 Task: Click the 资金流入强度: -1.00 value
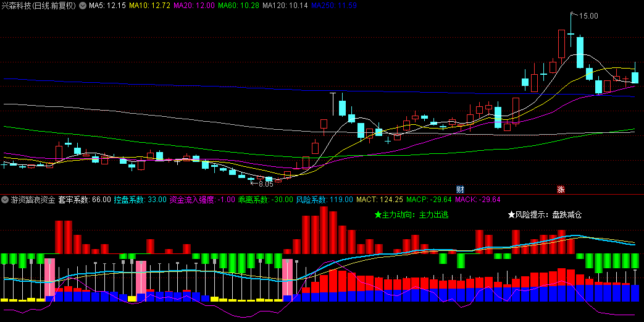(x=203, y=200)
